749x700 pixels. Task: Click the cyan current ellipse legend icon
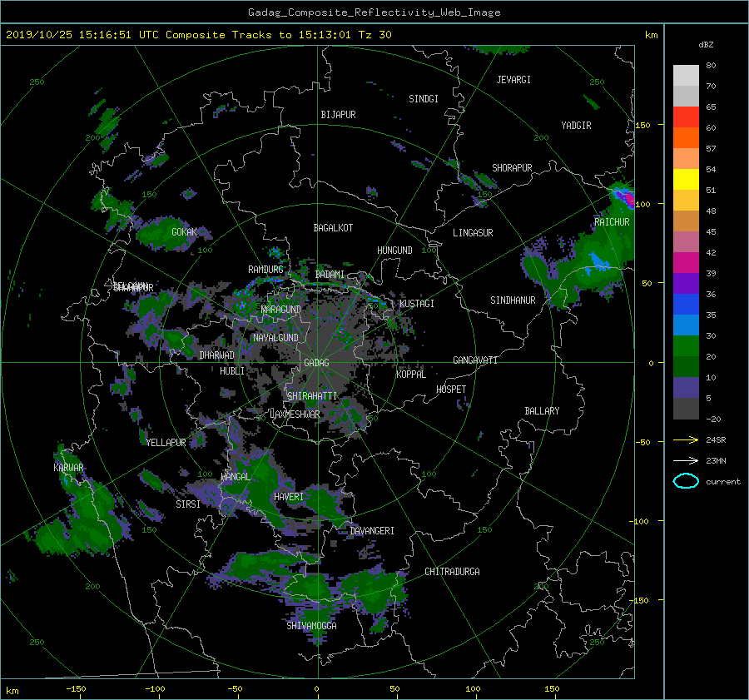point(686,481)
